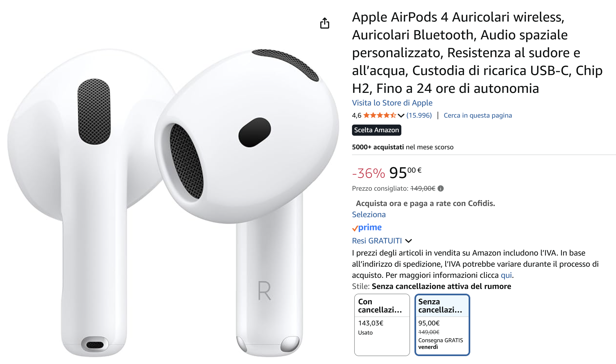616x364 pixels.
Task: Open Resi GRATUITI return details
Action: 377,241
